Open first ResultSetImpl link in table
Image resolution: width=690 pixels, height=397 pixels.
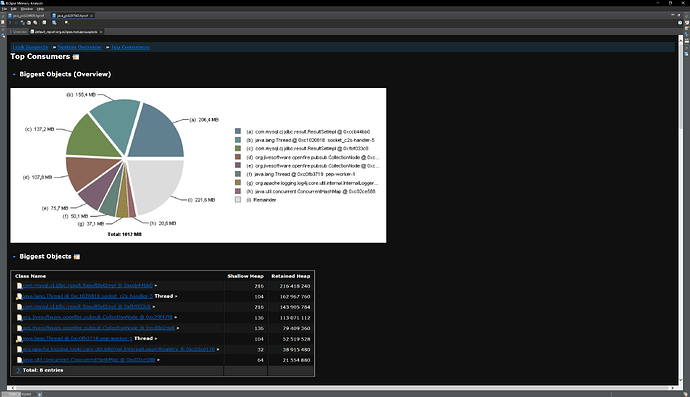point(88,286)
